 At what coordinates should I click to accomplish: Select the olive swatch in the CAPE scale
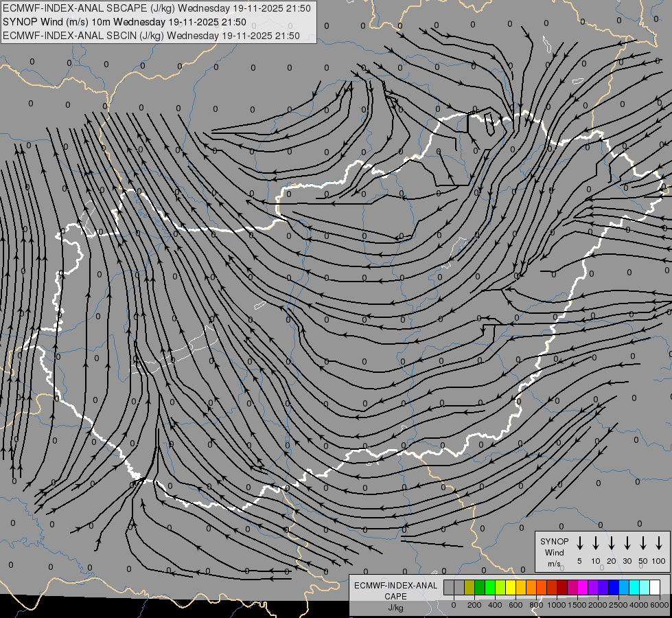point(470,587)
